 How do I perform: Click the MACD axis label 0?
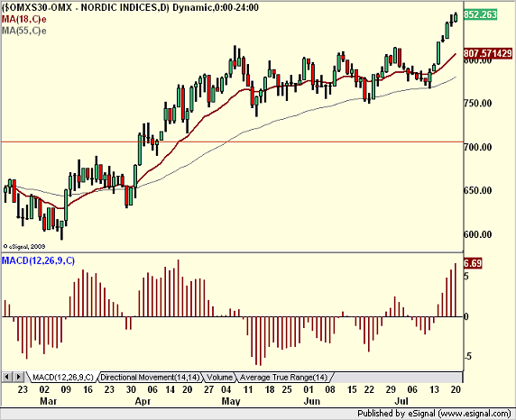pos(466,316)
